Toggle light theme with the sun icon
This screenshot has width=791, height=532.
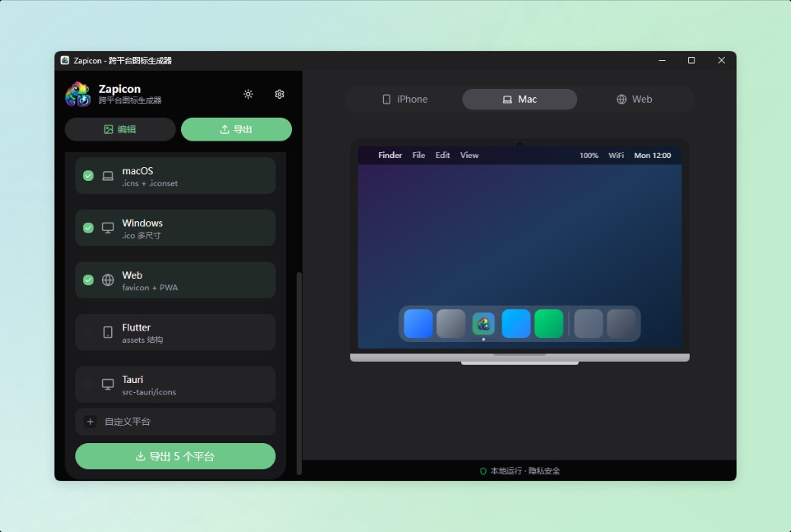click(x=248, y=94)
